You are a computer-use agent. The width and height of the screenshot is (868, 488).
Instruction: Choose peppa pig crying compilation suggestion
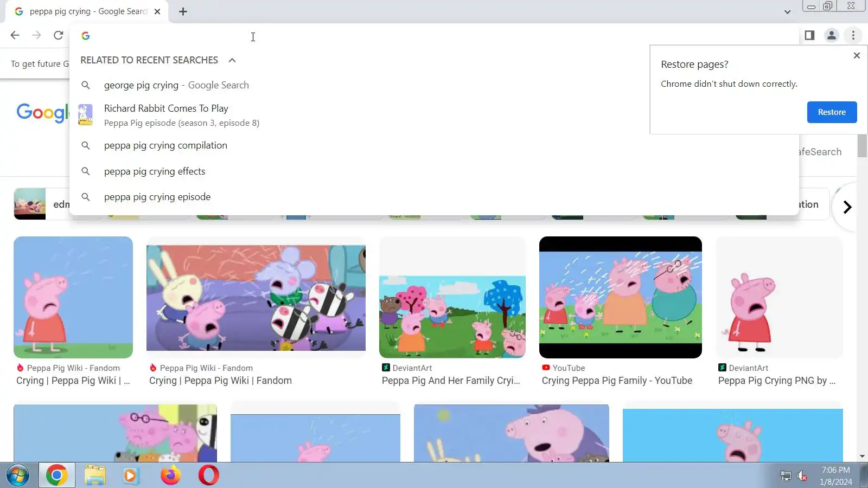pos(434,145)
